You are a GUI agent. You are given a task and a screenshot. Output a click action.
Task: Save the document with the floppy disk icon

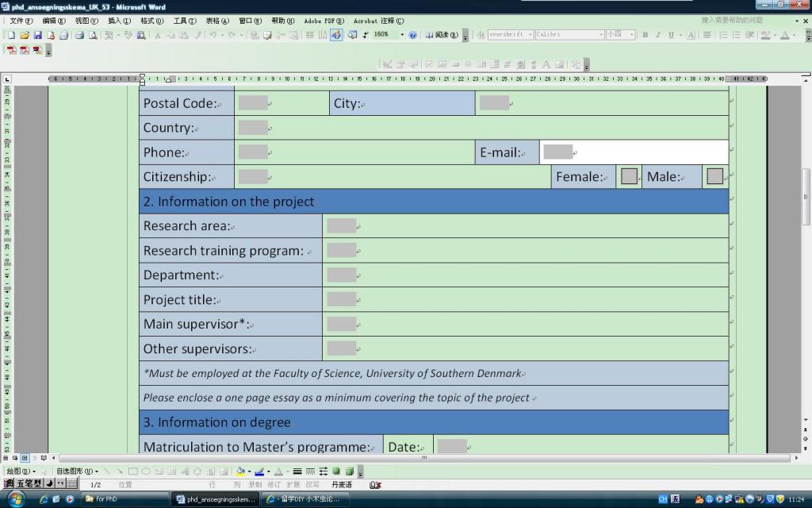(x=37, y=35)
